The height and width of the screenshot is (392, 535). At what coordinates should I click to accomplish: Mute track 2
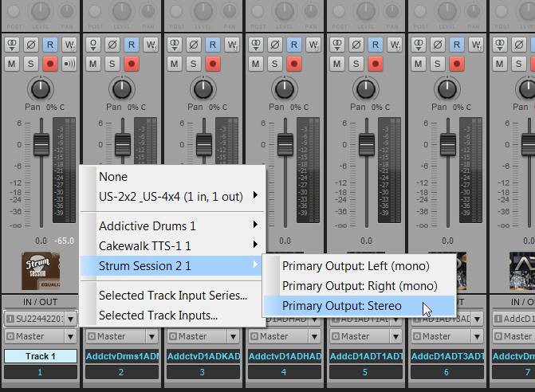point(93,64)
